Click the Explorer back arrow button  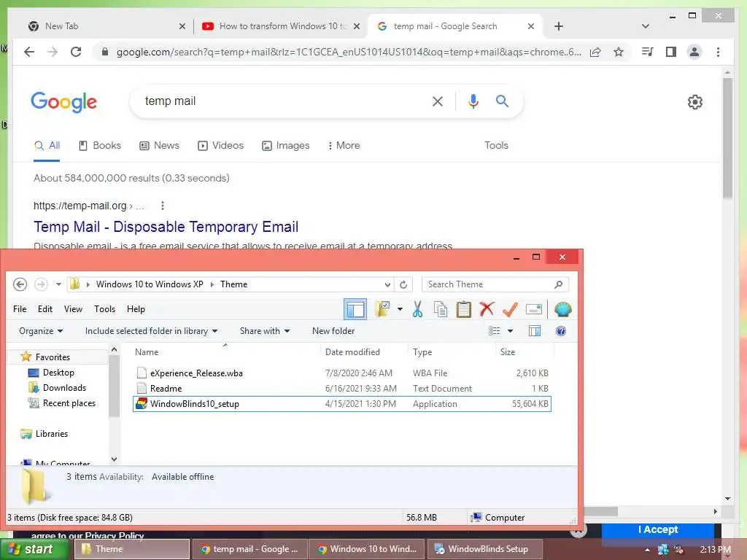pos(20,284)
